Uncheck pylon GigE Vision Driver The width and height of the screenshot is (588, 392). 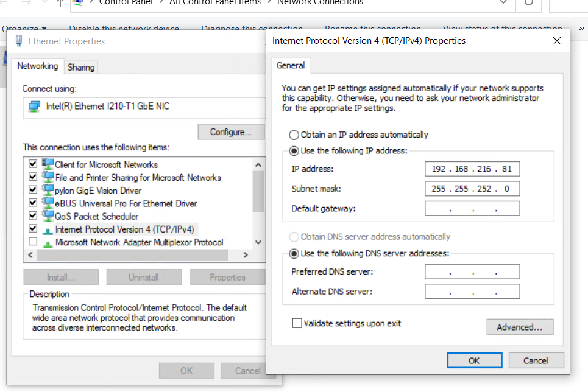click(33, 190)
